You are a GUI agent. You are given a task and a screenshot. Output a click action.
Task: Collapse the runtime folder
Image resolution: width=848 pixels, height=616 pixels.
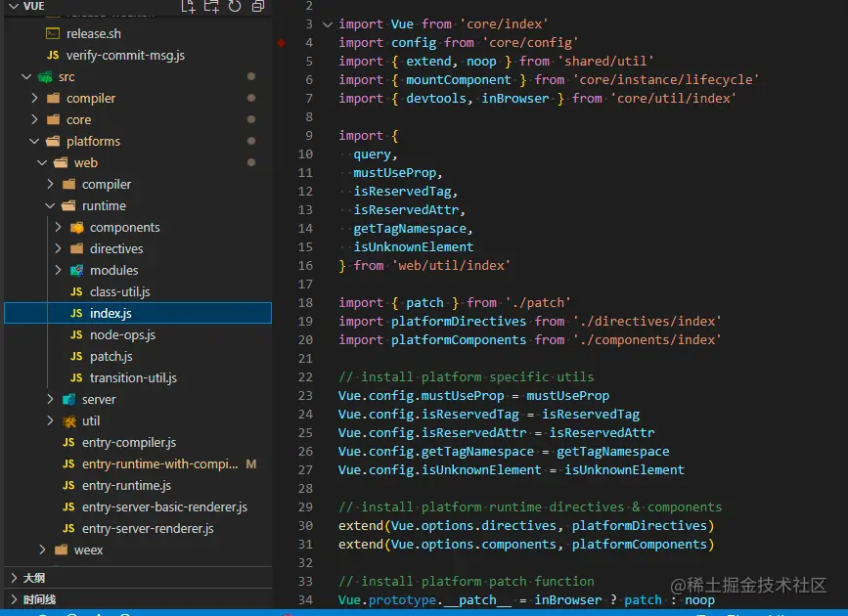pyautogui.click(x=50, y=205)
